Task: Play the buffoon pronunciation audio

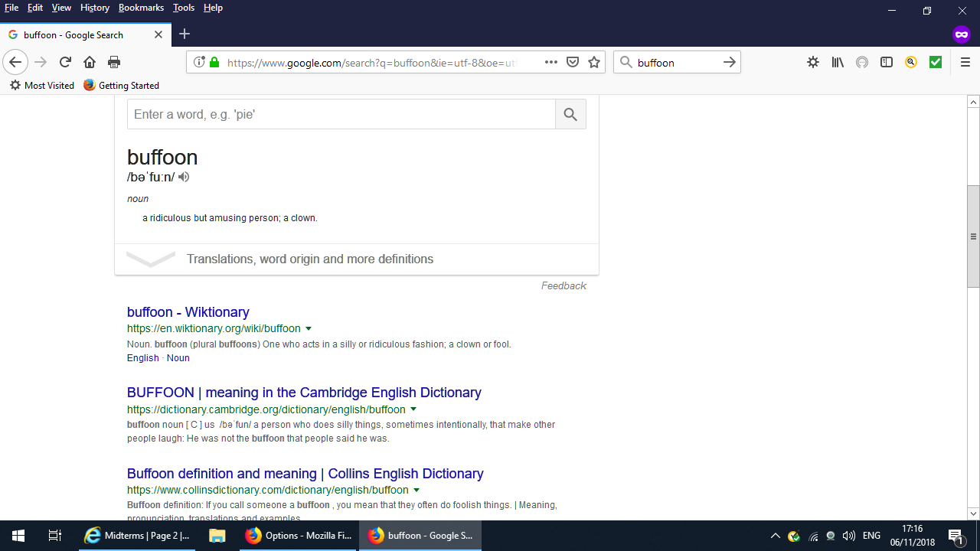Action: pos(184,178)
